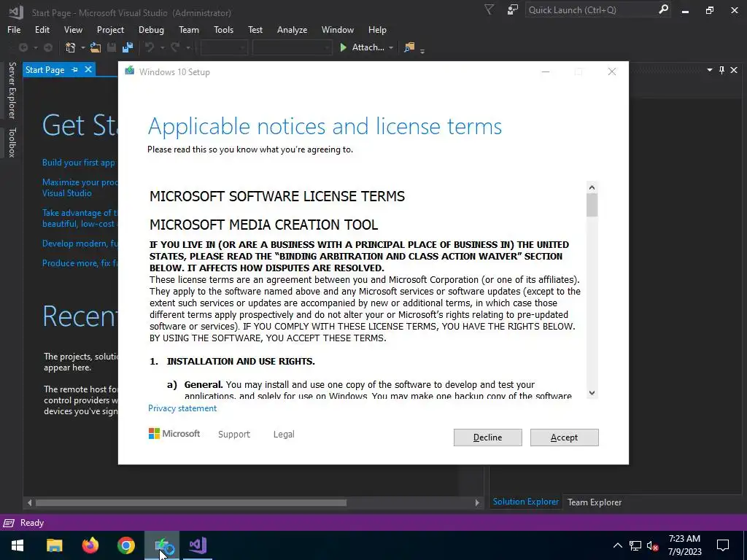Open the Edit menu
Screen dimensions: 747x560
[42, 29]
